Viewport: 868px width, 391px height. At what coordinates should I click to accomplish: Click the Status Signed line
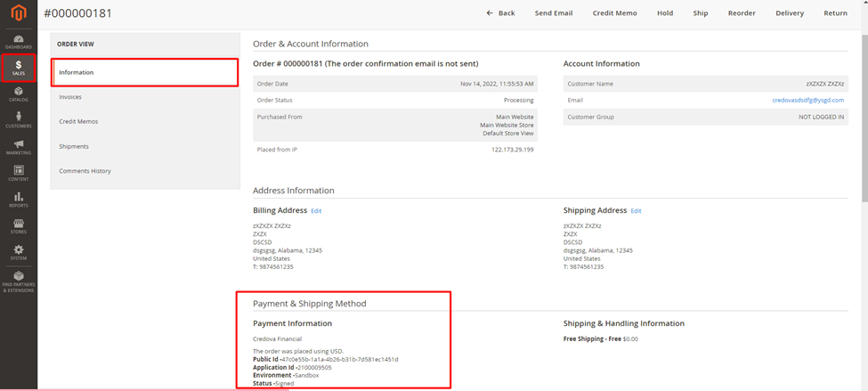[273, 383]
